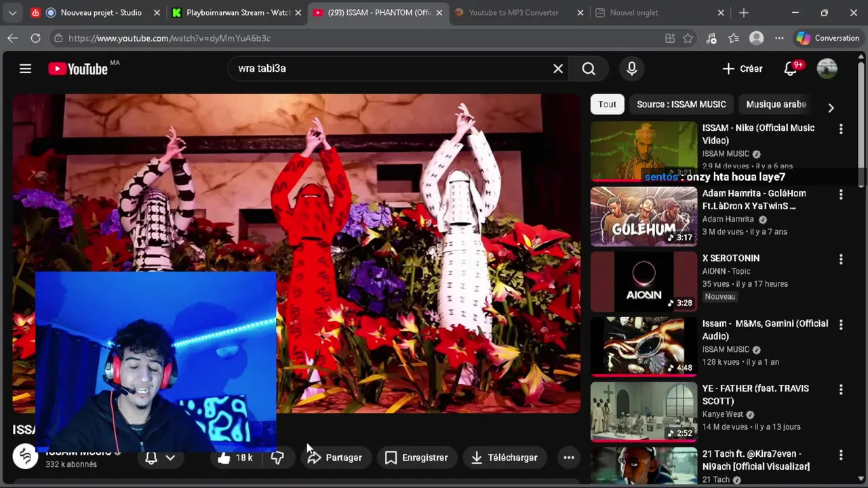Image resolution: width=868 pixels, height=488 pixels.
Task: Open the browser apps grid icon in the address bar
Action: [x=670, y=39]
